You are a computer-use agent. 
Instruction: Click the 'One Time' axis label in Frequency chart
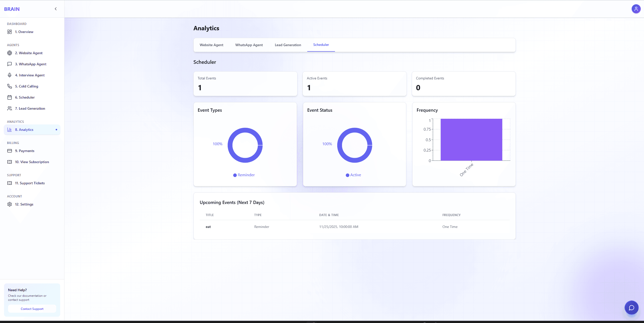tap(466, 170)
